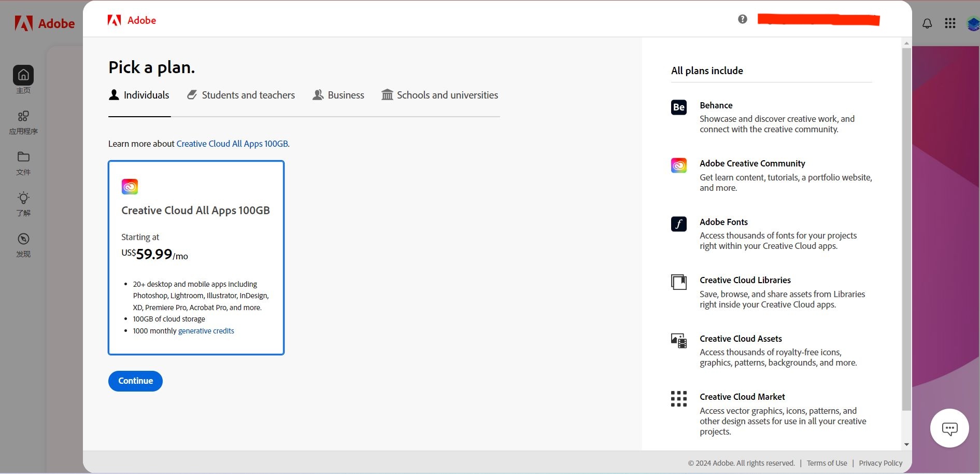Click the Behance title text
Image resolution: width=980 pixels, height=474 pixels.
716,105
